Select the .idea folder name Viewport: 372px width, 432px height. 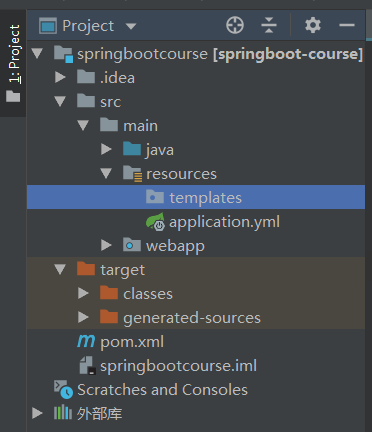tap(117, 78)
